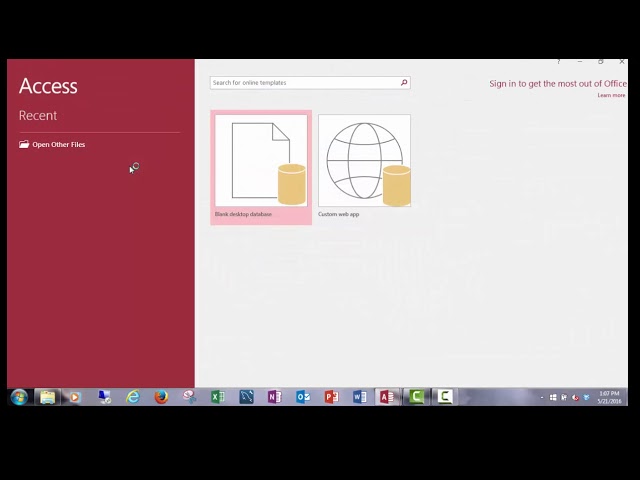This screenshot has height=480, width=640.
Task: Open the computer network taskbar icon
Action: pos(105,397)
